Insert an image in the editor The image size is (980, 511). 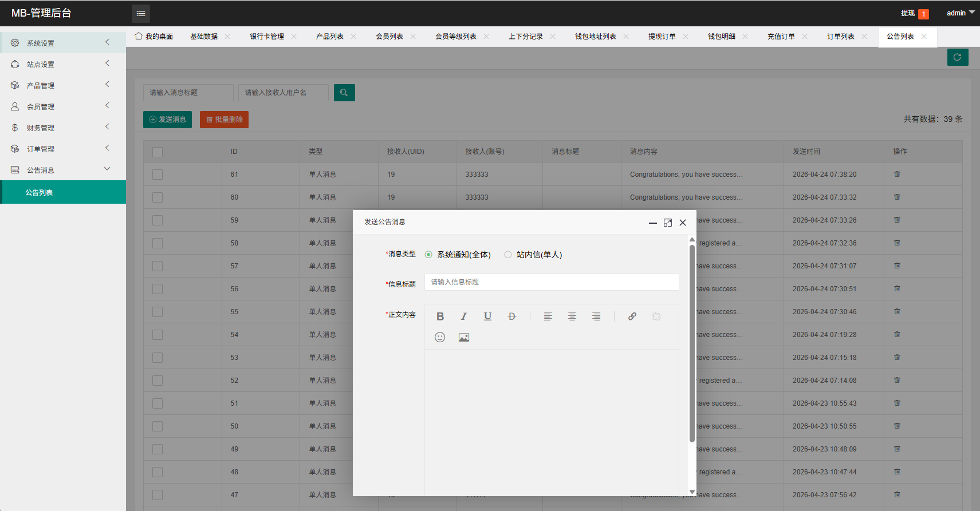pos(464,338)
